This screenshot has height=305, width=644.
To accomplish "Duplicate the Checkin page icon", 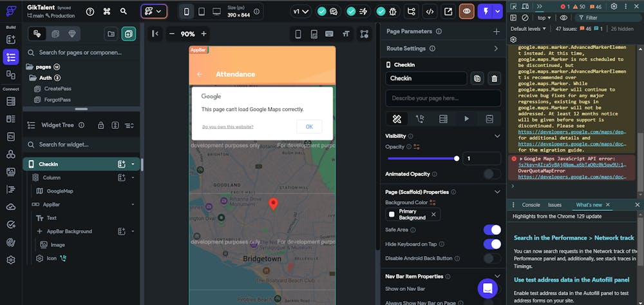I will coord(477,79).
